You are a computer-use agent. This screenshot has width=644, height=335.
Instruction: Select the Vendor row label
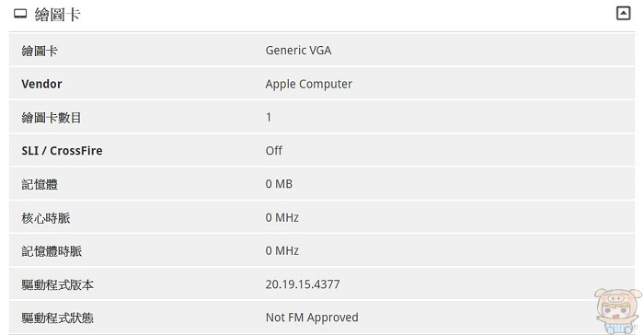click(x=41, y=84)
